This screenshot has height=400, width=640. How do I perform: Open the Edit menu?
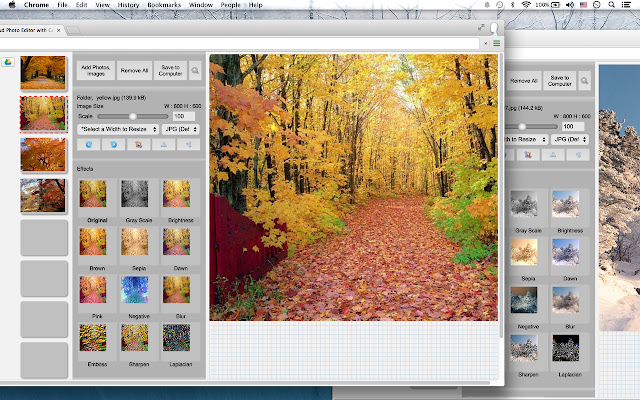pyautogui.click(x=82, y=5)
